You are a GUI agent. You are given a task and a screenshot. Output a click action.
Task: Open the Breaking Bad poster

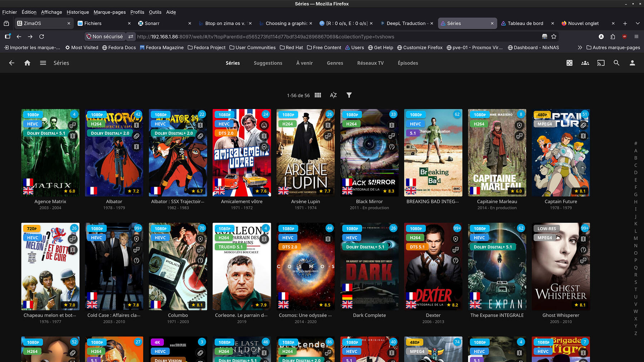[433, 153]
